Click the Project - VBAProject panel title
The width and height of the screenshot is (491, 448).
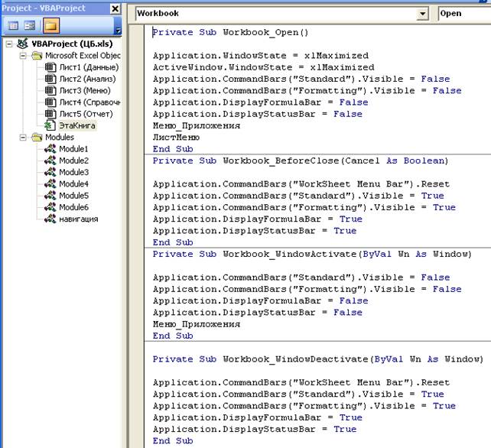coord(44,8)
